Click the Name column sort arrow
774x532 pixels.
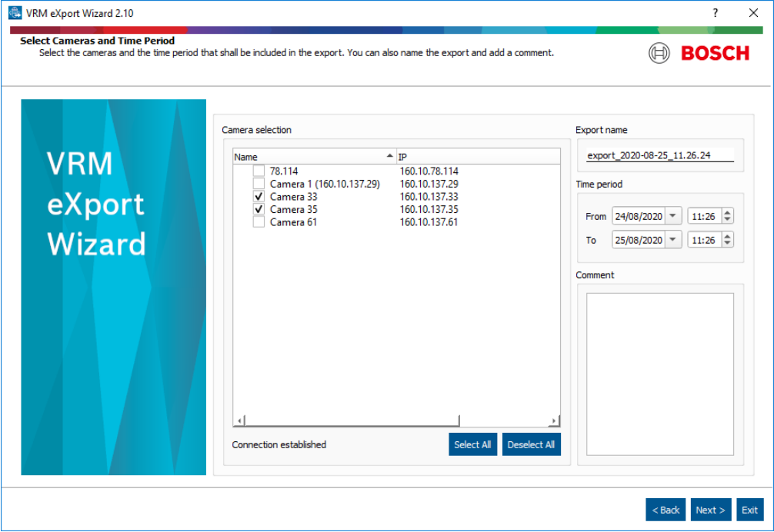[389, 157]
